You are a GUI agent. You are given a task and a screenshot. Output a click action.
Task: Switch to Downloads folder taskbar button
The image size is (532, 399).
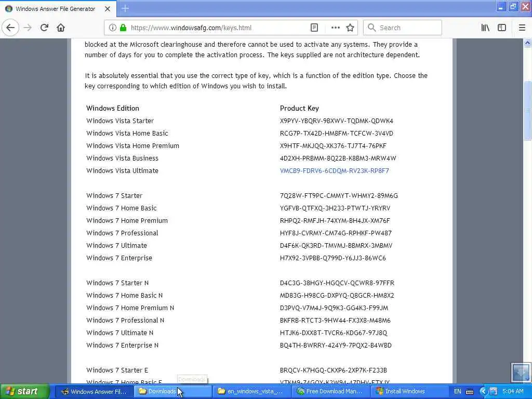click(x=172, y=391)
